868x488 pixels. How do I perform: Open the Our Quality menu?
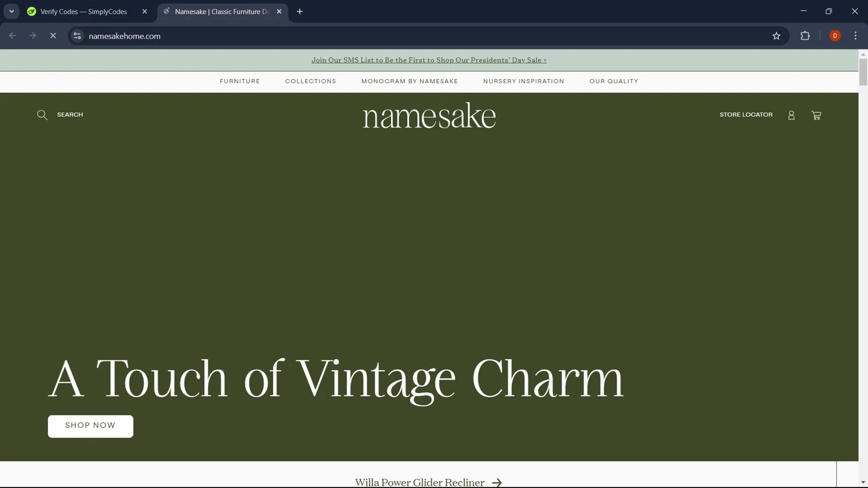614,82
